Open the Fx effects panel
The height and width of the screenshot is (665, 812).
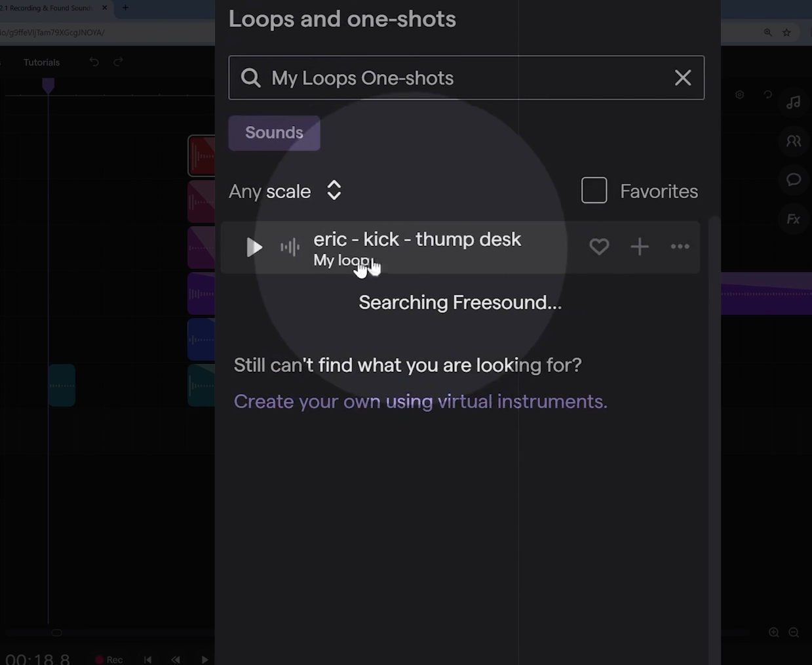794,219
